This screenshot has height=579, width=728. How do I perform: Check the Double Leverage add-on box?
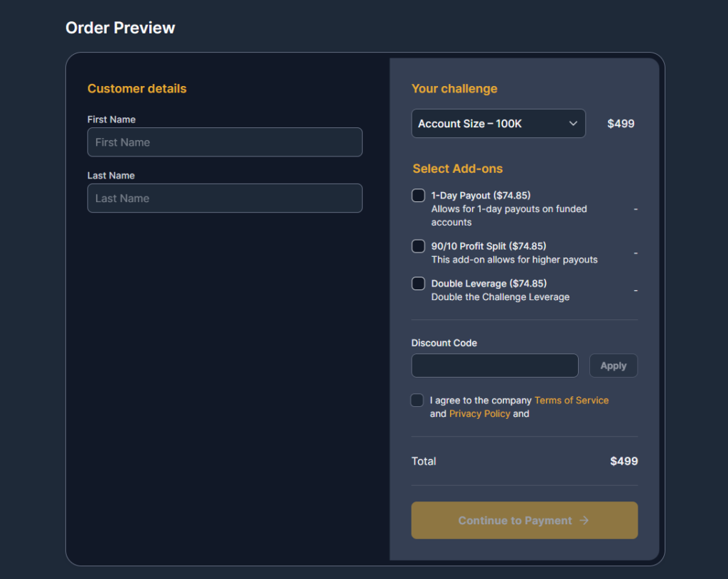pyautogui.click(x=419, y=284)
